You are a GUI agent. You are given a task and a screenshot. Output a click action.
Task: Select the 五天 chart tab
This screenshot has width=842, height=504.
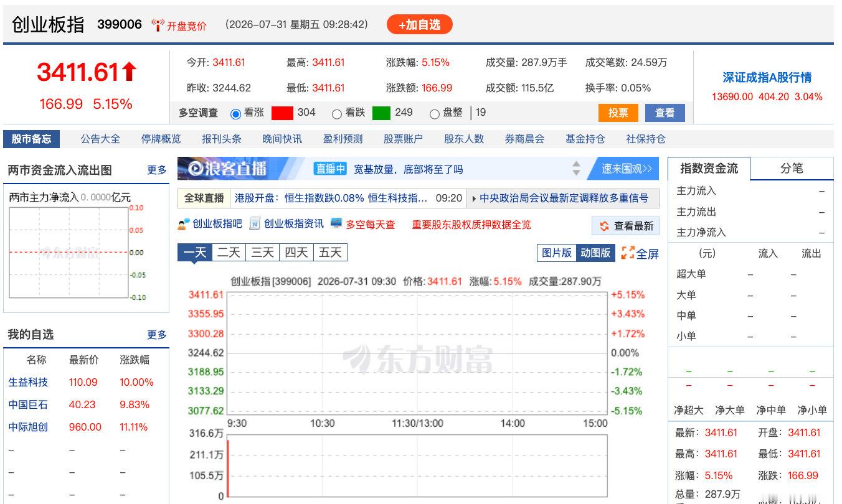(x=330, y=252)
